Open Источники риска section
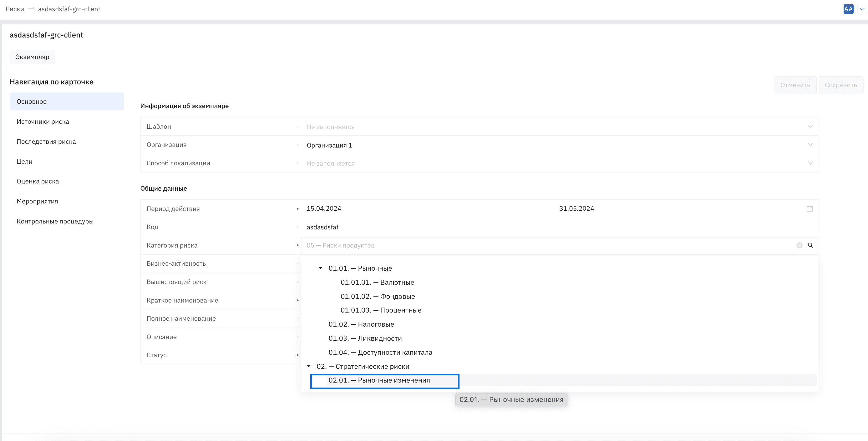This screenshot has height=441, width=868. click(43, 122)
